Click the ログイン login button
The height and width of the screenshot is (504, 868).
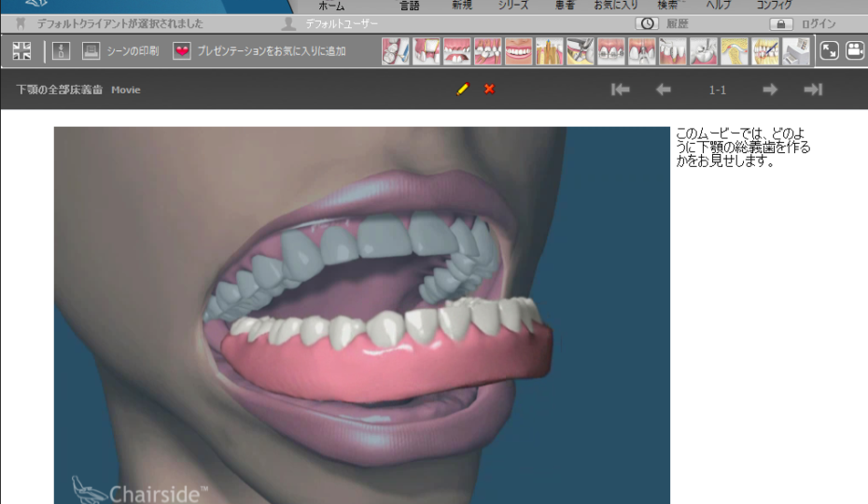coord(819,24)
